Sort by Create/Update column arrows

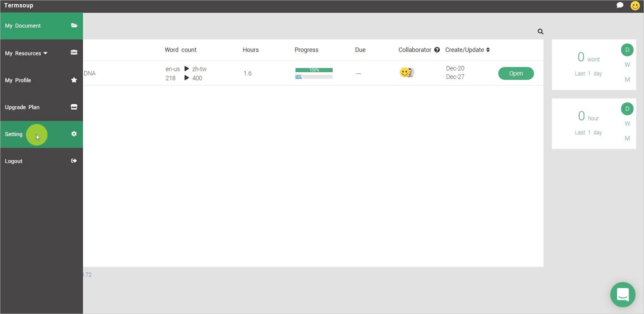click(488, 50)
